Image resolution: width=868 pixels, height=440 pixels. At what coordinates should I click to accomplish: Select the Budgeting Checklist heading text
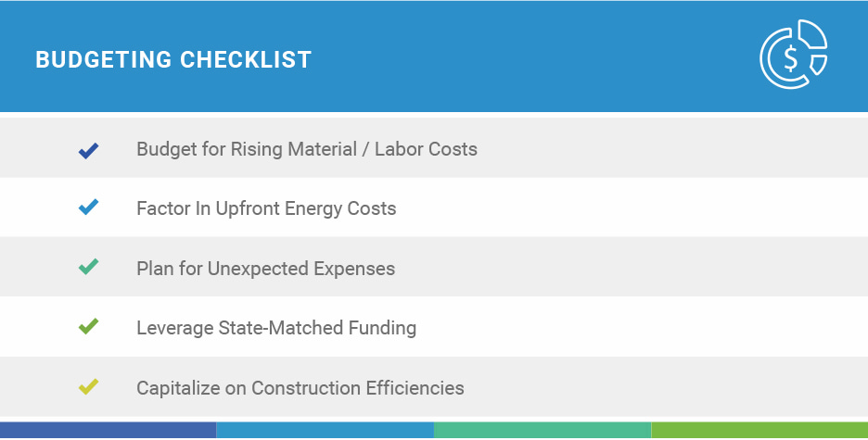pyautogui.click(x=173, y=59)
